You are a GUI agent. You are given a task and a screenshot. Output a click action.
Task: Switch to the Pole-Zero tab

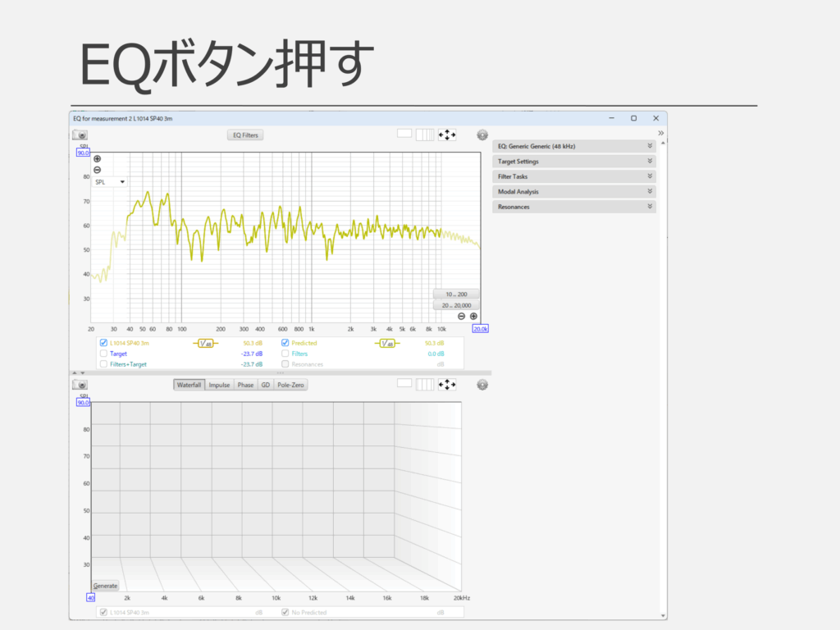click(291, 385)
